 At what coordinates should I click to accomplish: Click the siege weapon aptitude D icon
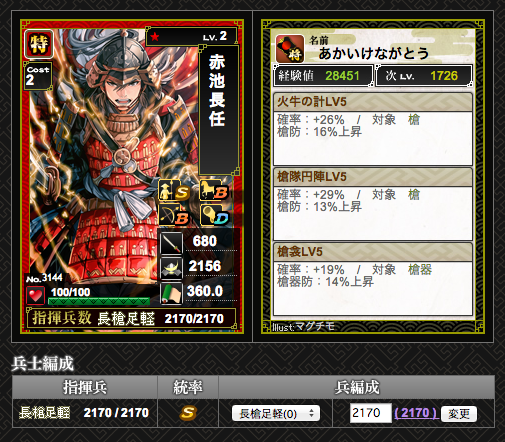point(214,215)
